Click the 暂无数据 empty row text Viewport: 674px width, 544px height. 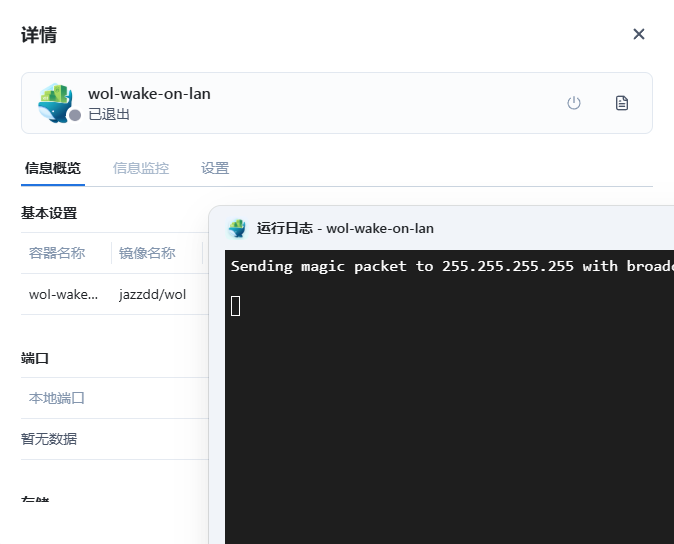49,439
